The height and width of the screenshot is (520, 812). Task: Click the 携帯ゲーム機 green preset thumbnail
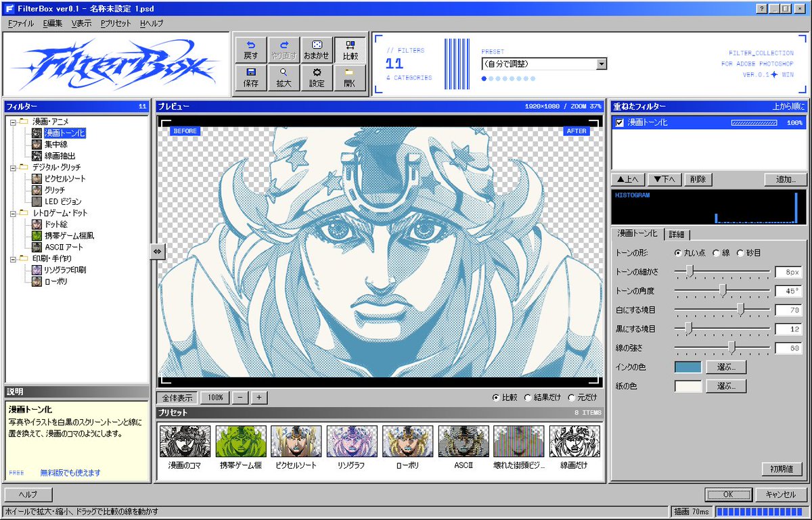[241, 442]
